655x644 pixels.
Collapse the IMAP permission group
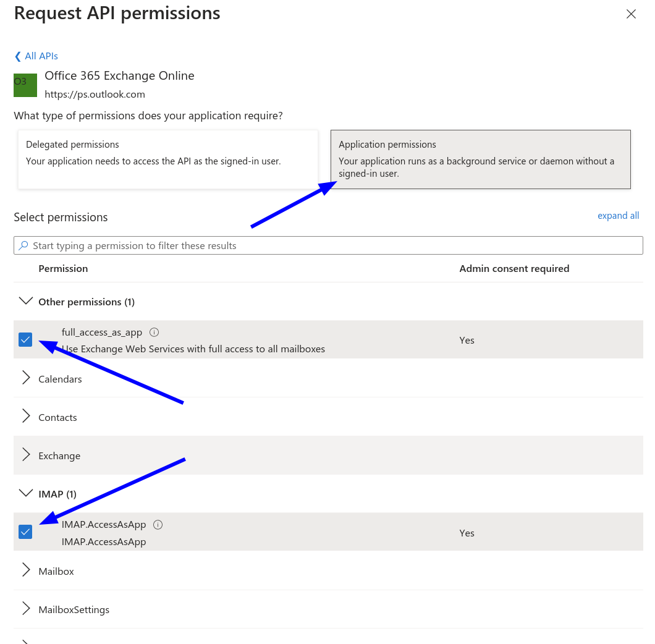(26, 494)
